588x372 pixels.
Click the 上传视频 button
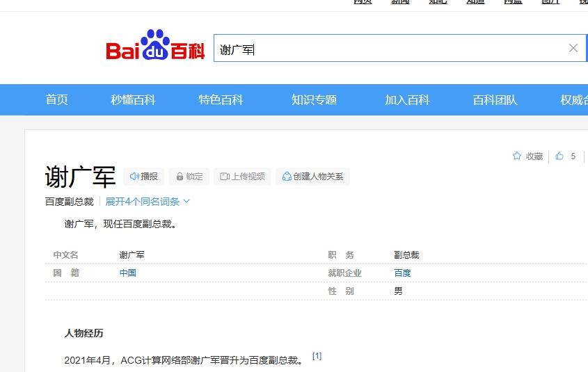242,177
